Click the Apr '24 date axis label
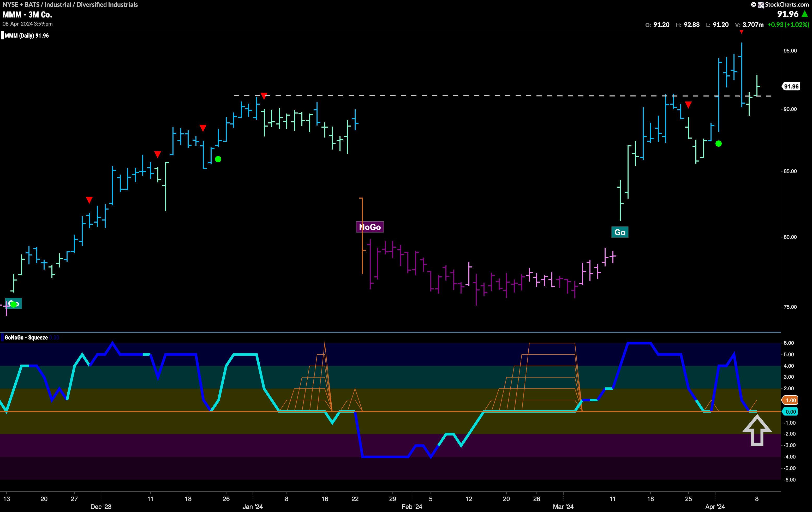The width and height of the screenshot is (812, 512). click(x=715, y=507)
